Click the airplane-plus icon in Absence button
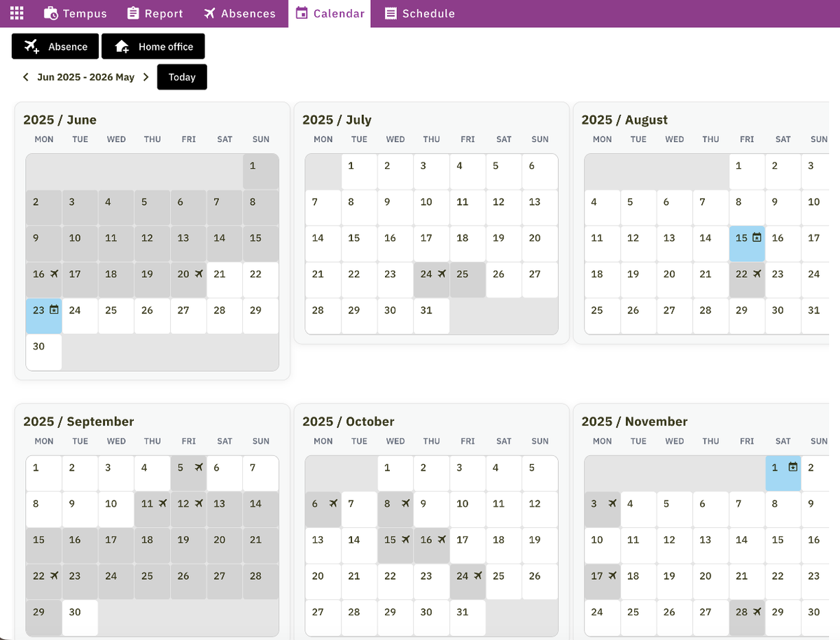Screen dimensions: 840x640 (x=31, y=46)
